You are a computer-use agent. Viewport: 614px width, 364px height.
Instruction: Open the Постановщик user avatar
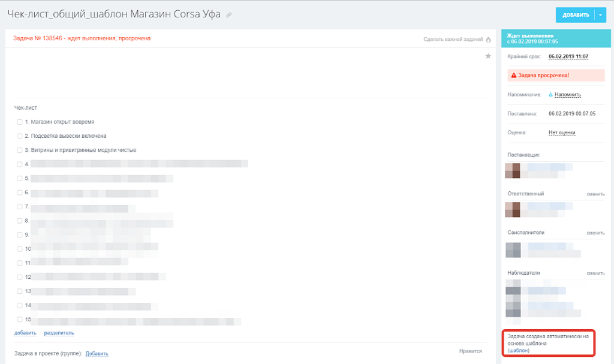[513, 171]
